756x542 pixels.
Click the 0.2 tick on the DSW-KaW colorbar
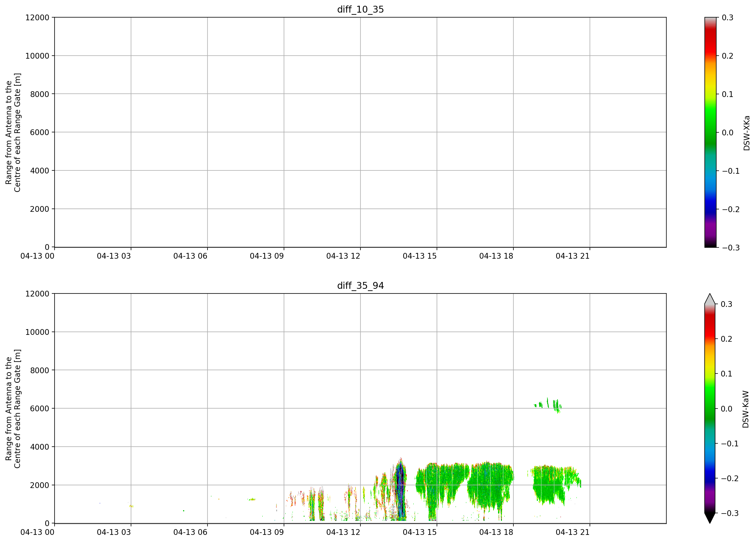click(727, 339)
